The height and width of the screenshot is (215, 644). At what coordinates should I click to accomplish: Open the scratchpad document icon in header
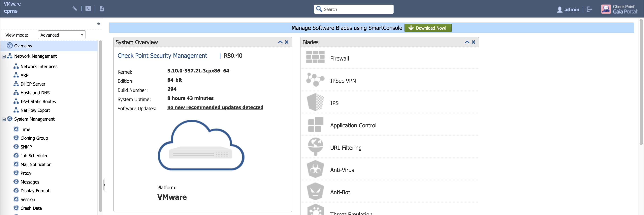point(102,9)
